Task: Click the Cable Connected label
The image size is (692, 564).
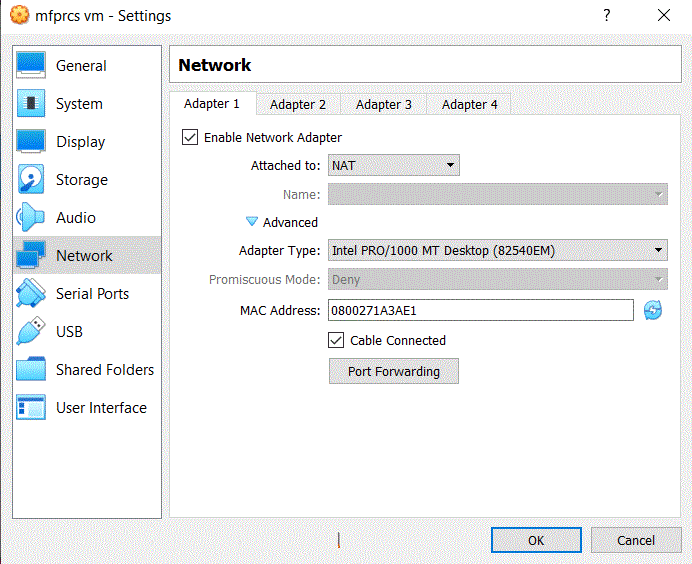Action: pos(398,340)
